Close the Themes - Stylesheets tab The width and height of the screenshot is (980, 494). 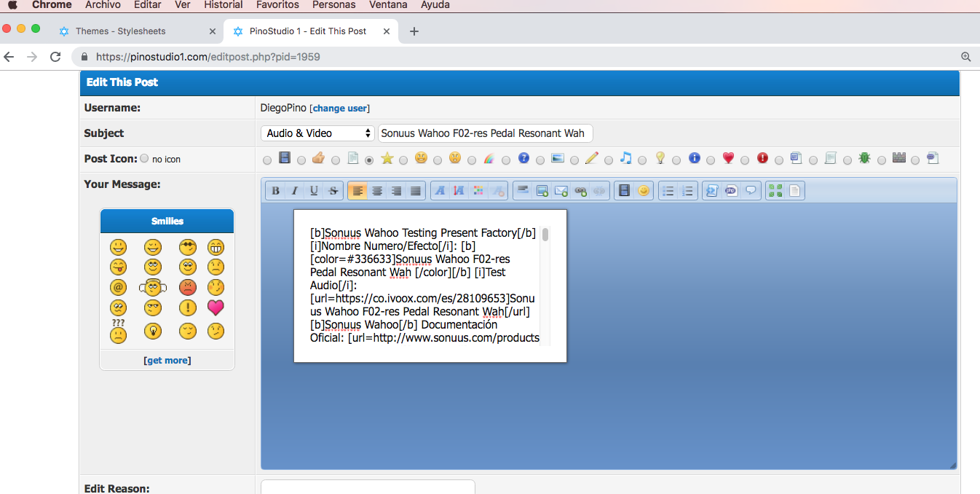tap(213, 31)
